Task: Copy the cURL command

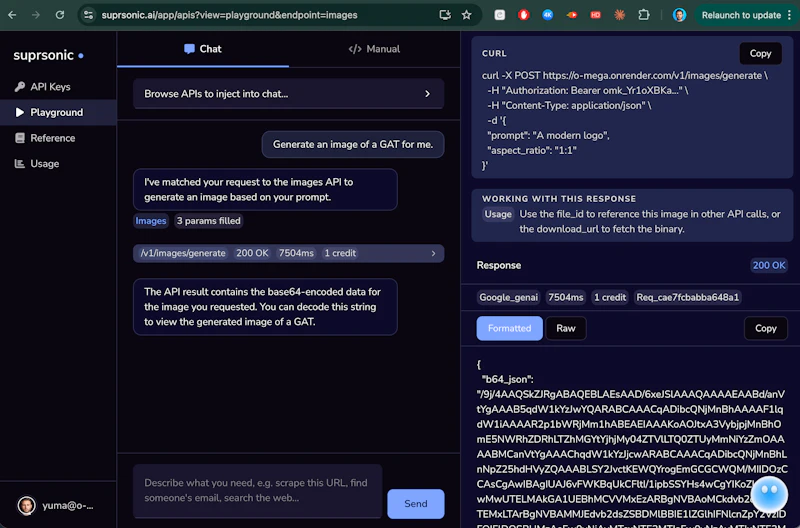Action: tap(760, 54)
